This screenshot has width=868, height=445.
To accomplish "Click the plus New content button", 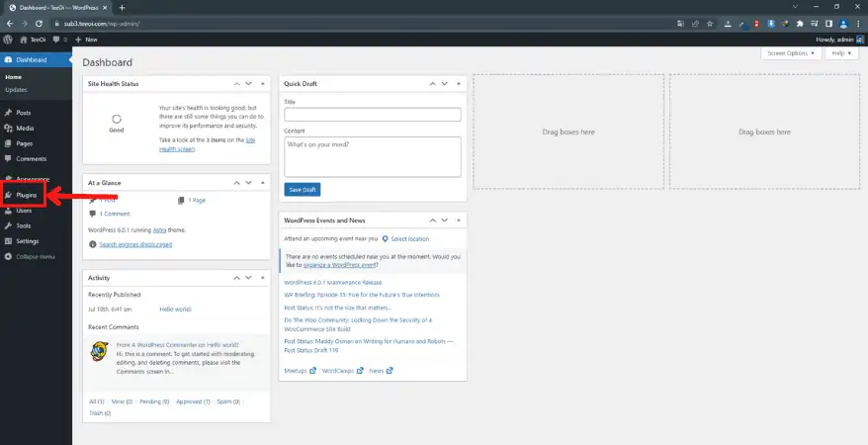I will click(86, 40).
